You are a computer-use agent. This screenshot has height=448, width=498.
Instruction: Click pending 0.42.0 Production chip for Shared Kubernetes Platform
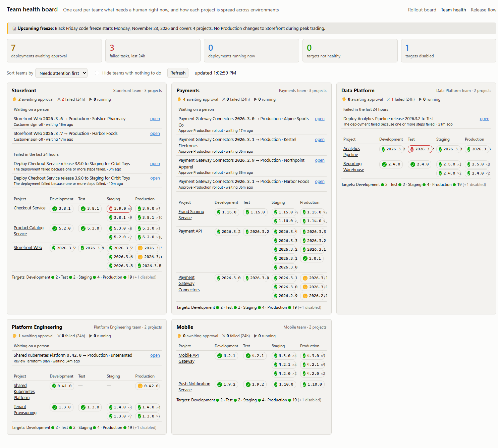pos(148,386)
